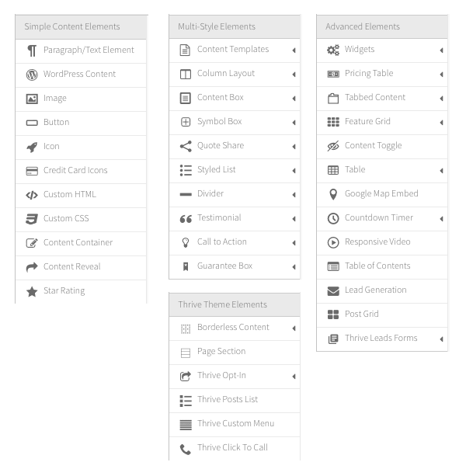The width and height of the screenshot is (466, 476).
Task: Click the paragraph symbol icon
Action: 32,50
